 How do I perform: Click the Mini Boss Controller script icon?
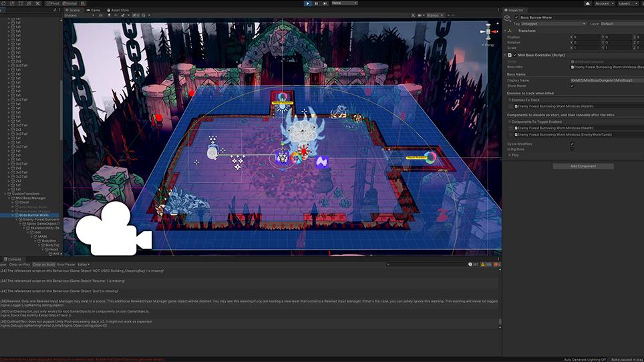510,55
